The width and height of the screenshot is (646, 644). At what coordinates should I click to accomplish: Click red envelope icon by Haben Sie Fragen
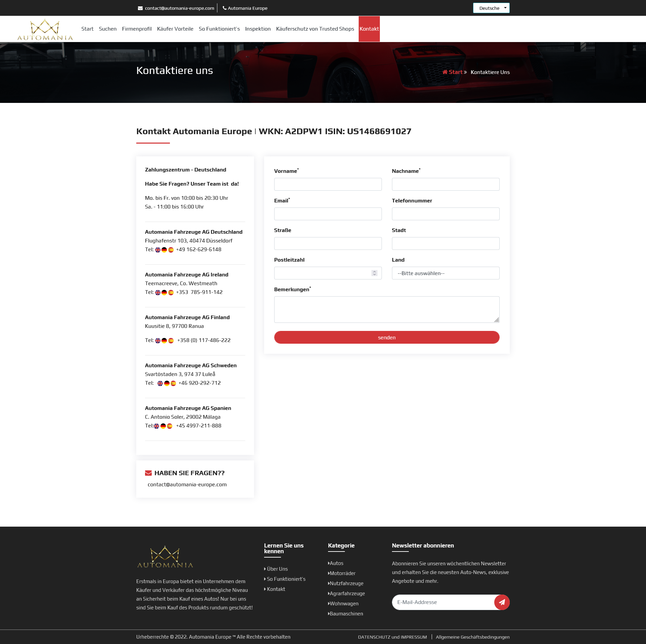(x=148, y=473)
